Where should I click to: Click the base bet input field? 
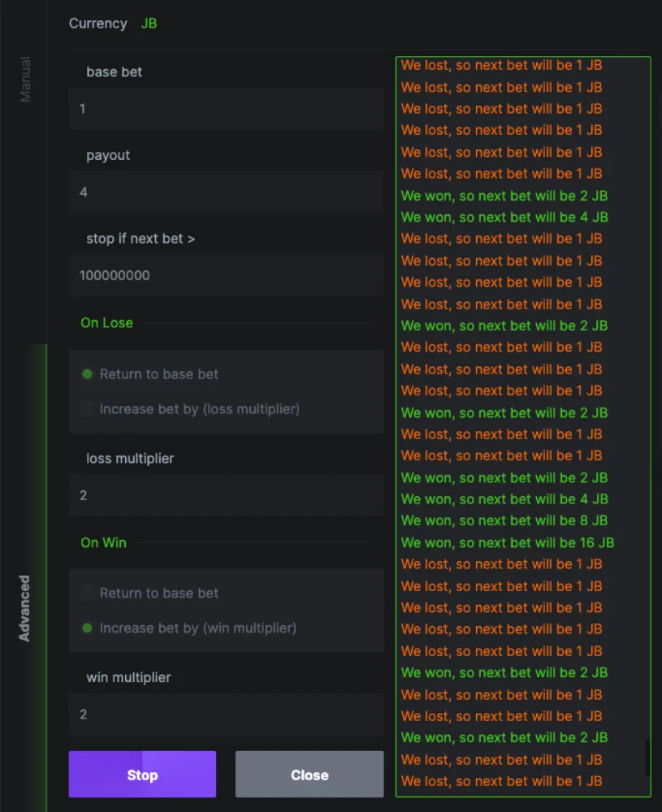coord(225,109)
